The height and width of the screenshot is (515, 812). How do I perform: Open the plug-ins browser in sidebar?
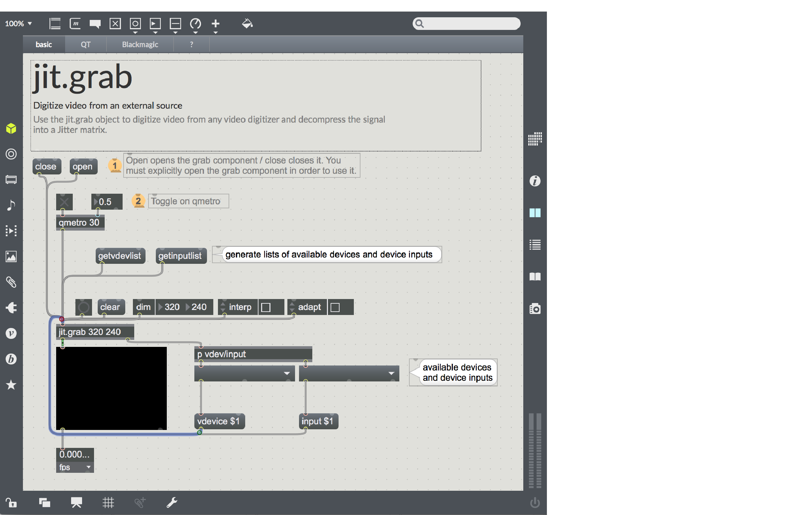pyautogui.click(x=11, y=308)
